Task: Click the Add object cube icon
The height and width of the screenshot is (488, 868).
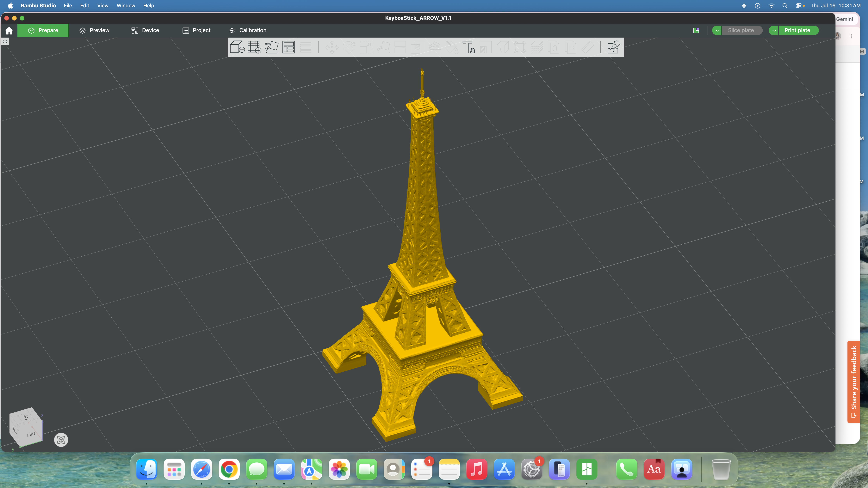Action: click(237, 47)
